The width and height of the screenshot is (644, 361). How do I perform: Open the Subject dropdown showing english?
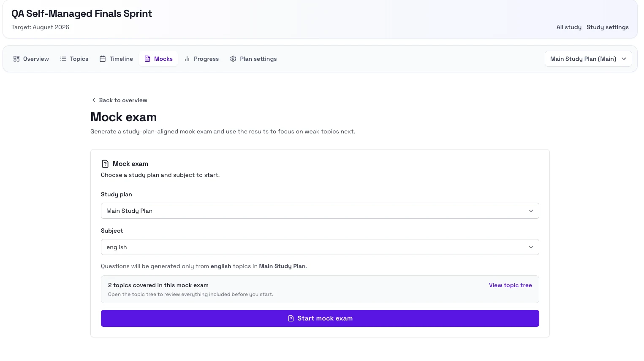point(320,247)
